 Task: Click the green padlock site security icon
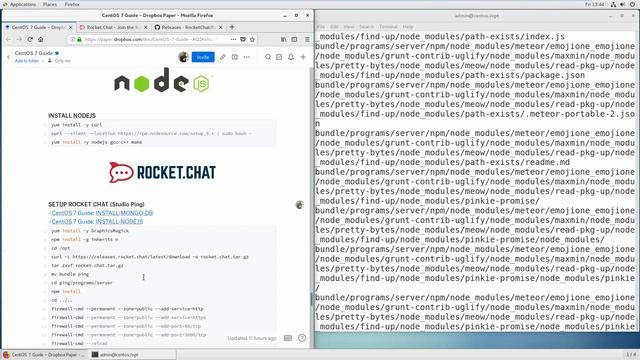(80, 40)
